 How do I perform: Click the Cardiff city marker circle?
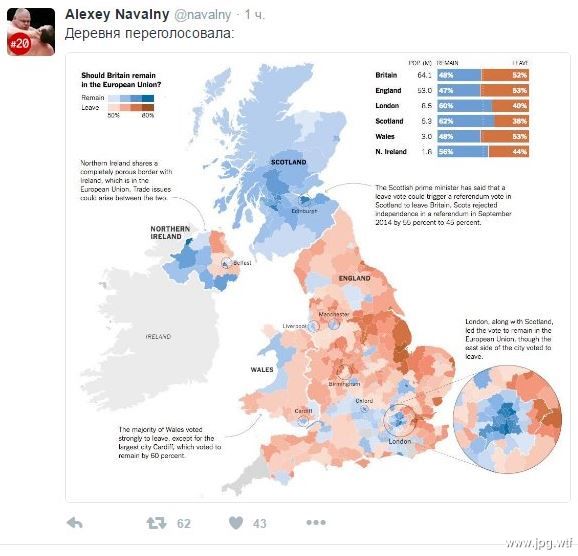pos(303,421)
